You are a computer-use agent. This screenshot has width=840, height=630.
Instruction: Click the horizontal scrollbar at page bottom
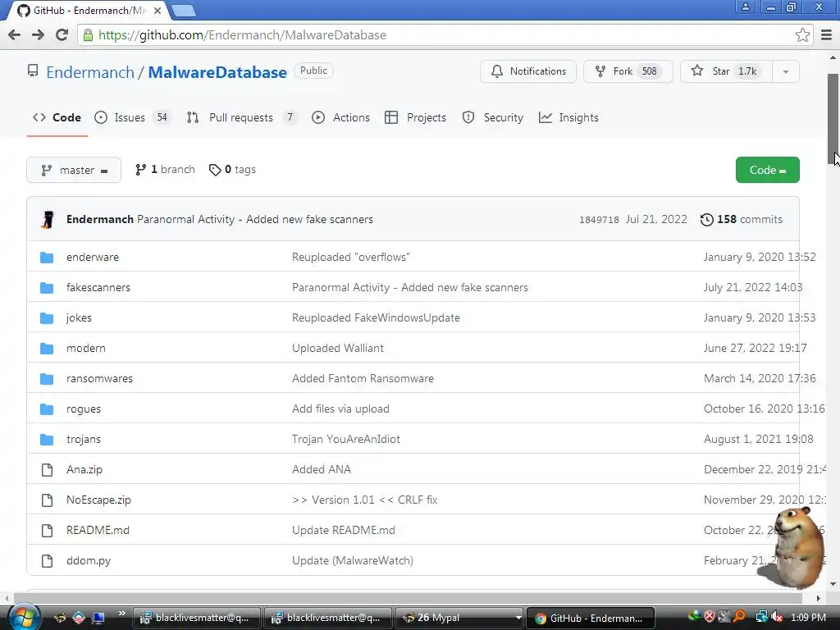410,598
